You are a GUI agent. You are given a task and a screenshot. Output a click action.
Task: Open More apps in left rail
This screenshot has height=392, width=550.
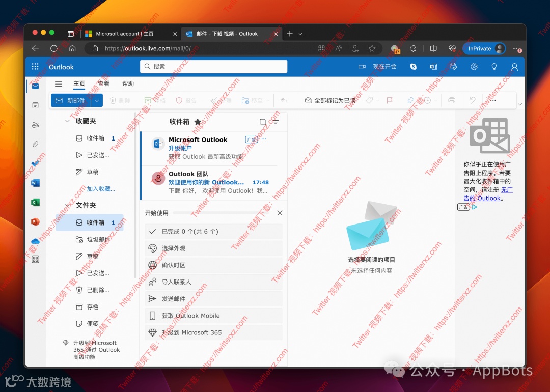tap(36, 260)
